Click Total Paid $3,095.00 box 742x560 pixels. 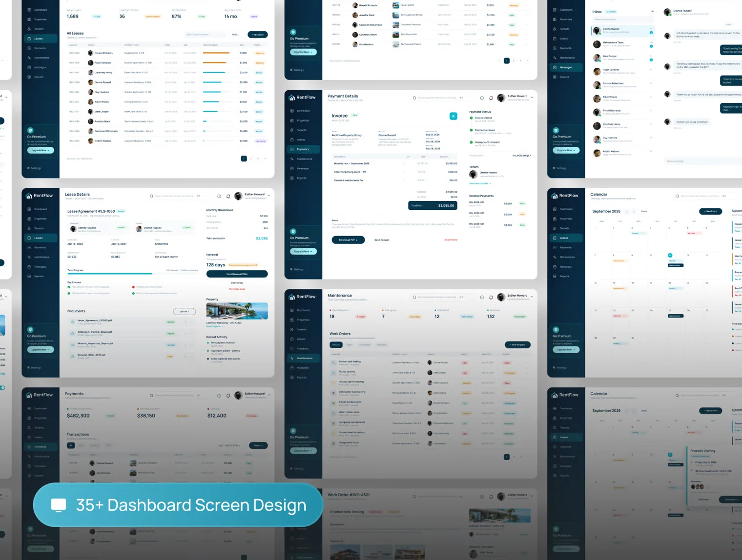[x=433, y=205]
